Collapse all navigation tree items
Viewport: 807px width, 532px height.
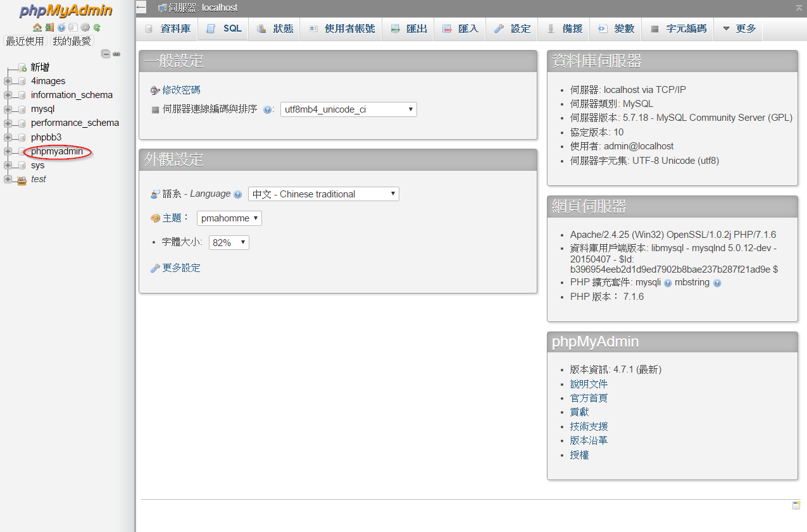(x=106, y=54)
